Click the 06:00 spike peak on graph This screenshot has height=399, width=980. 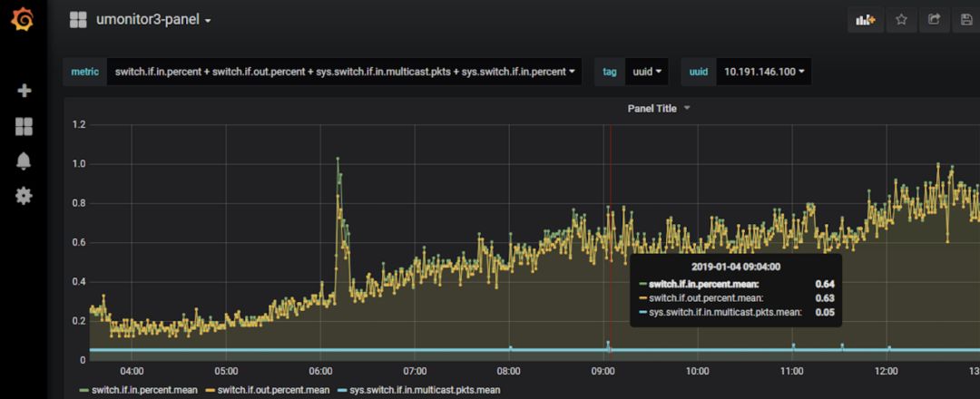coord(338,160)
